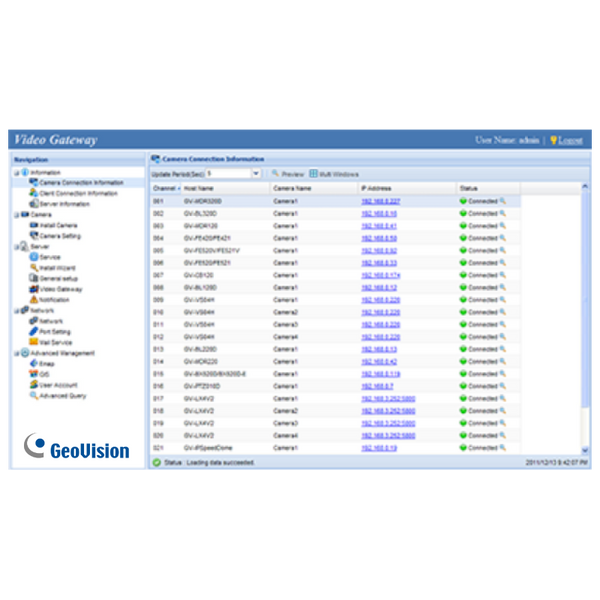Screen dimensions: 600x600
Task: Sort by the IP Address column header
Action: [x=408, y=188]
